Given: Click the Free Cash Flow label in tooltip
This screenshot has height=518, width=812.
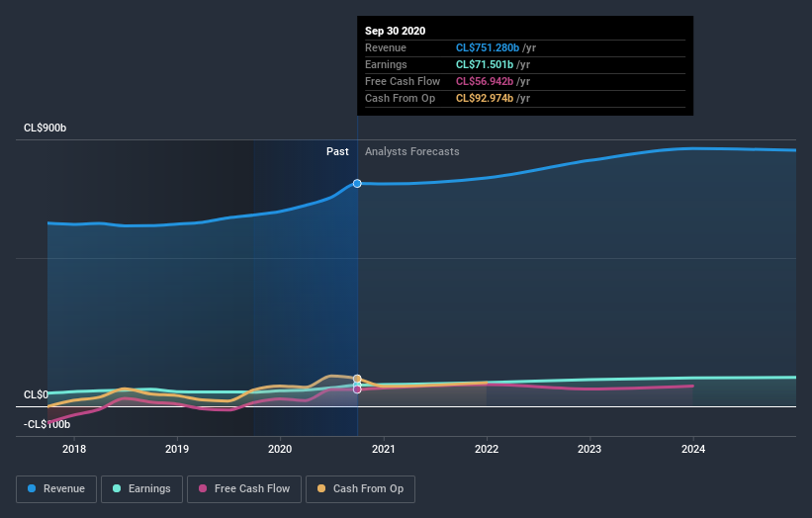Looking at the screenshot, I should point(403,81).
